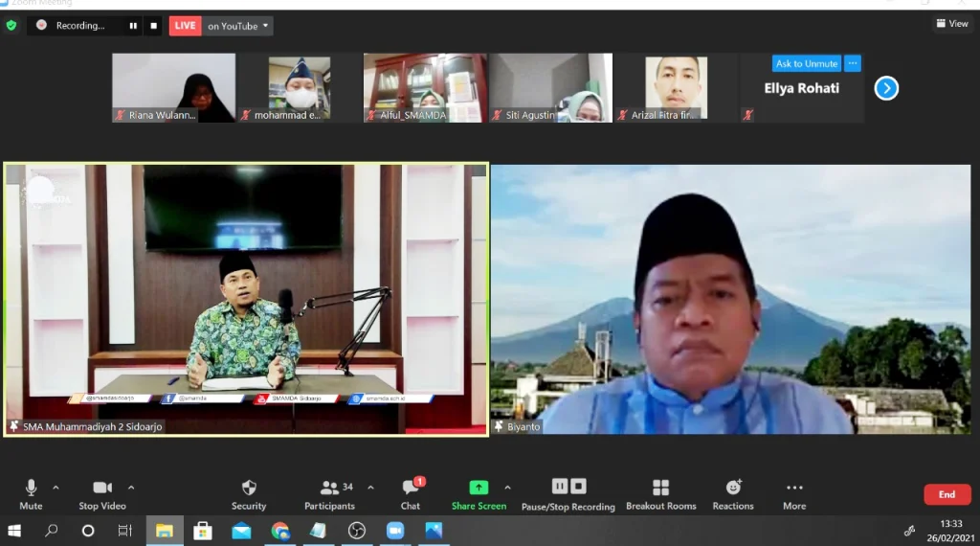The width and height of the screenshot is (980, 546).
Task: Toggle the Stop Video button
Action: tap(102, 494)
